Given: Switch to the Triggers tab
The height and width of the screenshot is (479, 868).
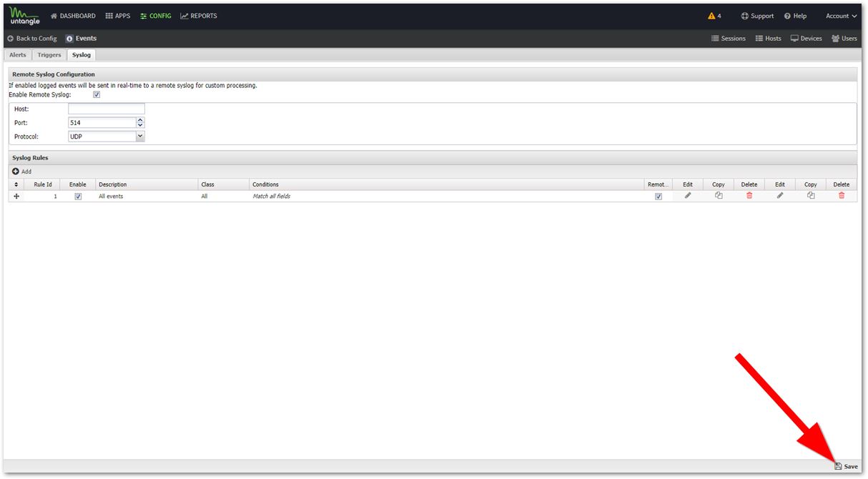Looking at the screenshot, I should pyautogui.click(x=49, y=55).
